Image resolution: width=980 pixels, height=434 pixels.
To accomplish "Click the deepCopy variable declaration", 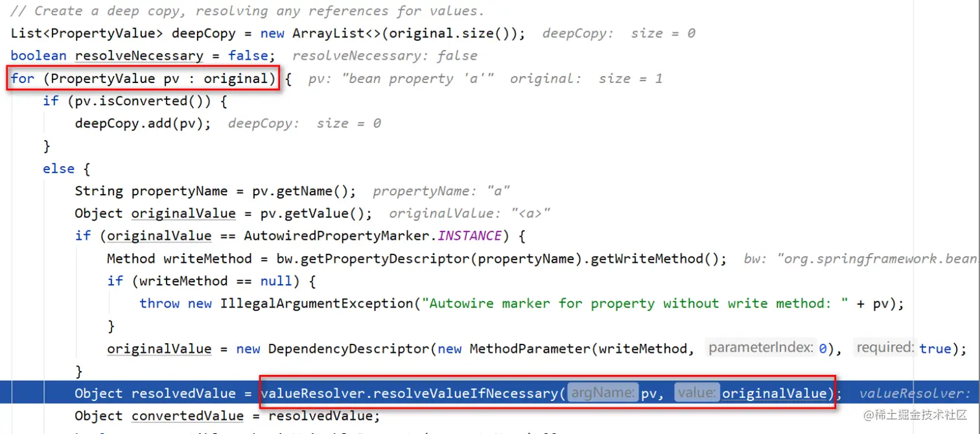I will coord(213,33).
